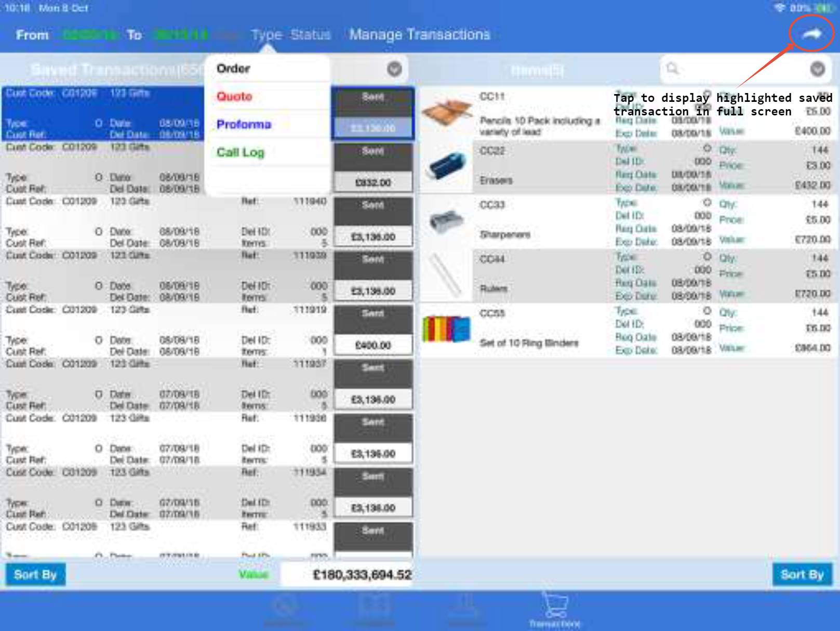Tap the Sharpeners product image
Screen dimensions: 840x631
446,221
